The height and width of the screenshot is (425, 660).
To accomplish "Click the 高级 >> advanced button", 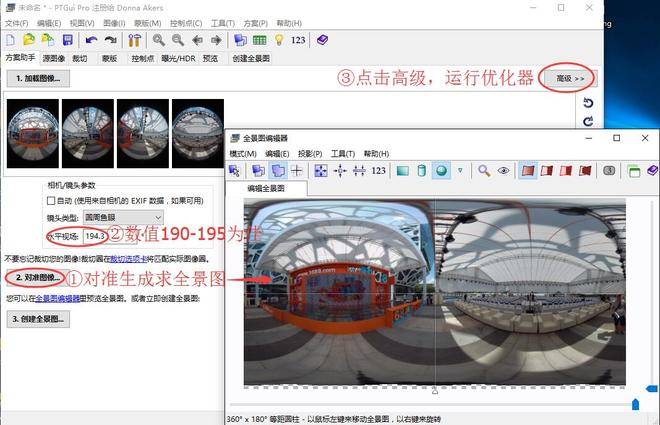I will click(571, 79).
